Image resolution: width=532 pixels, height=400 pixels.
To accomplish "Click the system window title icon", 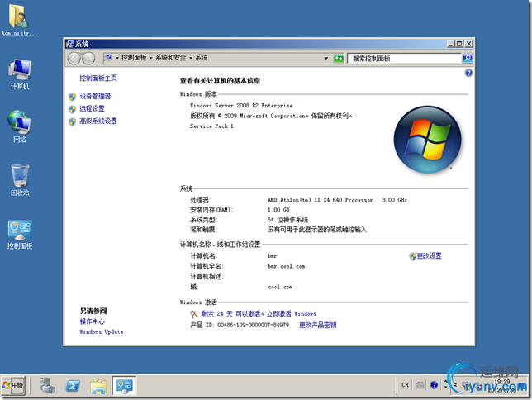I will tap(70, 44).
